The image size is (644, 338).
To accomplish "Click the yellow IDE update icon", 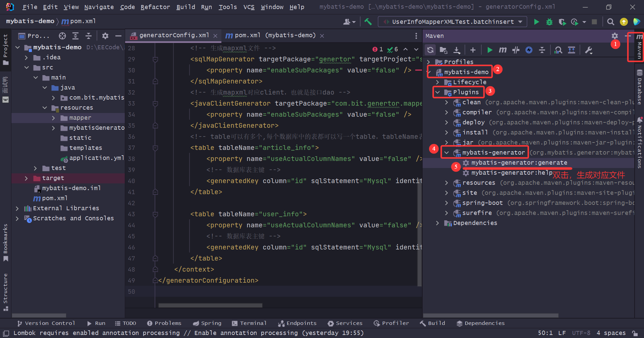I will (x=624, y=22).
